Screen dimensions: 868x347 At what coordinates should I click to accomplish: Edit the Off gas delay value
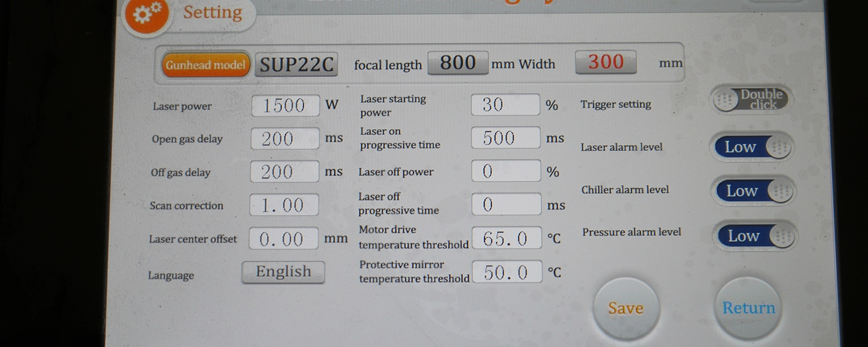284,172
